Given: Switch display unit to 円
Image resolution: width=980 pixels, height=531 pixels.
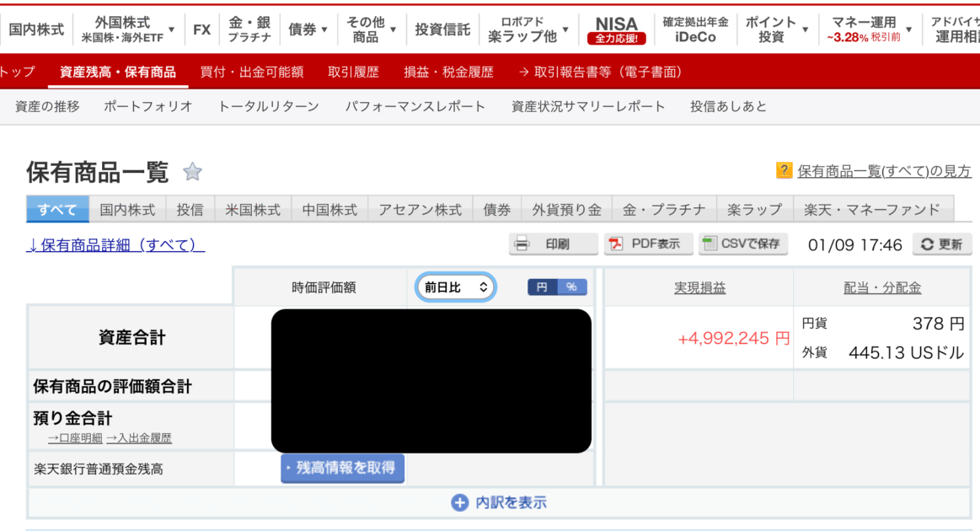Looking at the screenshot, I should coord(542,287).
